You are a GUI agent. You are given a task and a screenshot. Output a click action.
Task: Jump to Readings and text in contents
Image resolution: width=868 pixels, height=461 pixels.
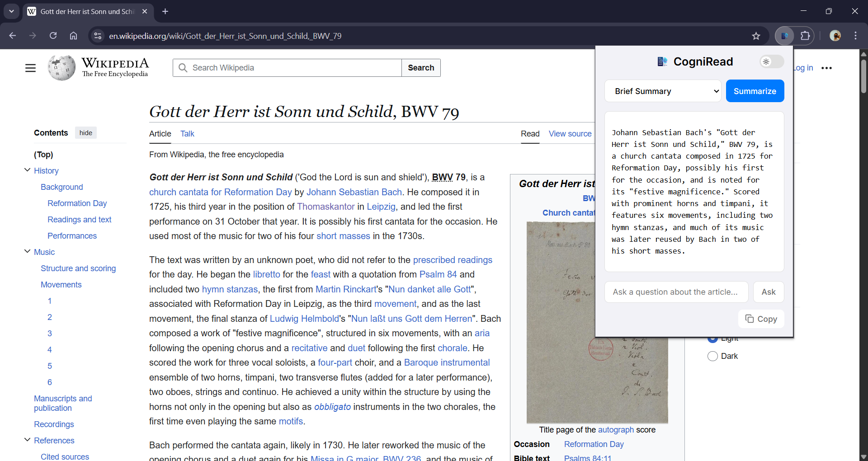[x=80, y=220]
